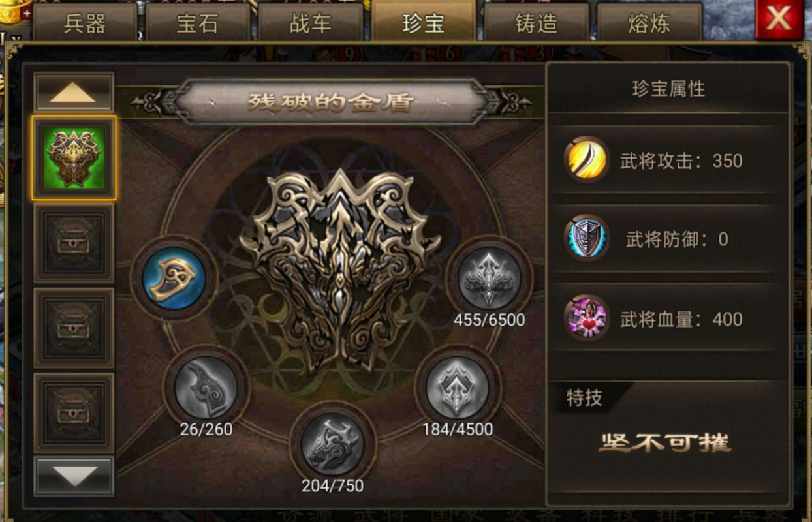Click the blue collected shield fragment icon

pos(174,279)
